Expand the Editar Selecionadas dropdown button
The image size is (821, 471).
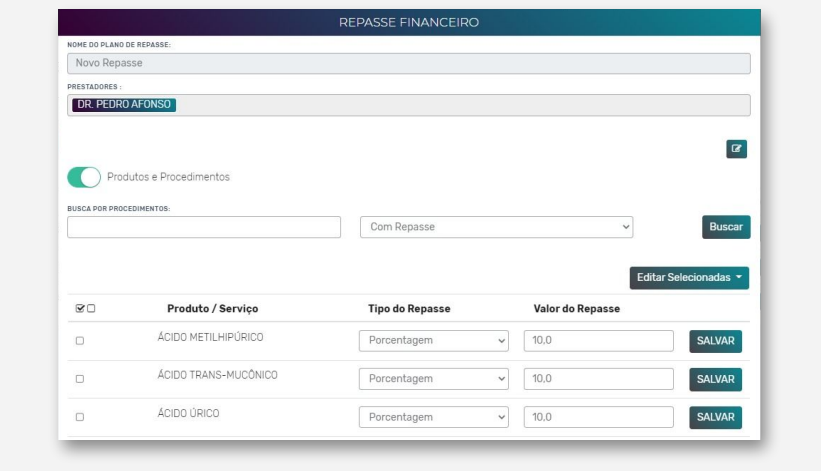[x=689, y=278]
